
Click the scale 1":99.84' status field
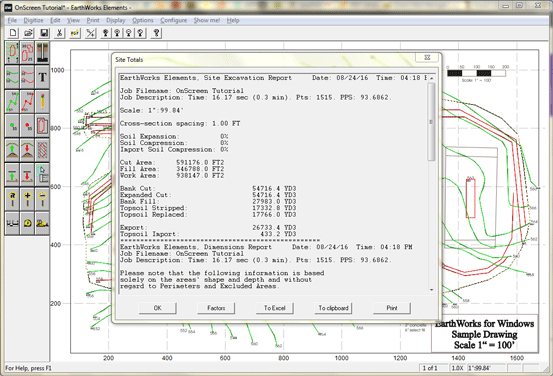486,368
